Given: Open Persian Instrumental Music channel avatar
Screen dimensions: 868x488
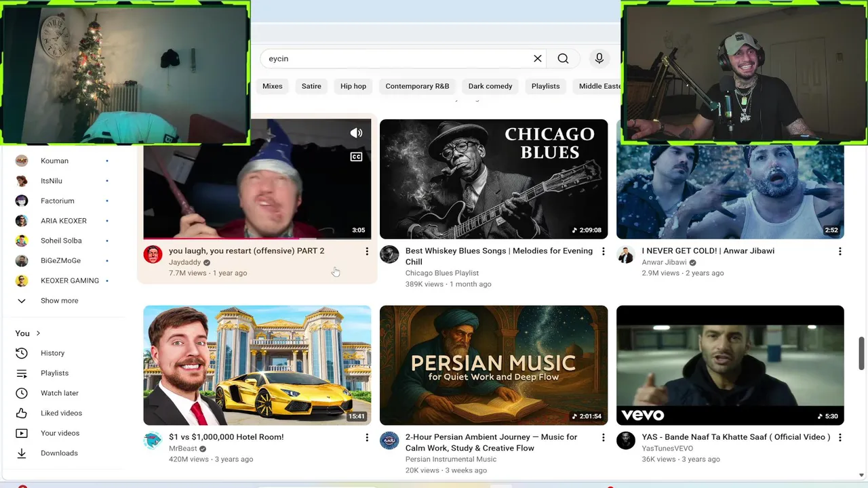Looking at the screenshot, I should point(389,441).
